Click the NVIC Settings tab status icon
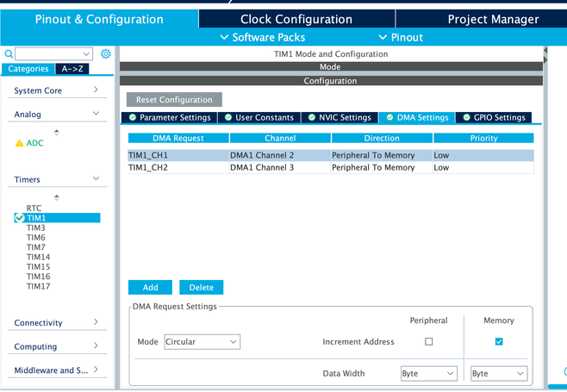567x392 pixels. click(312, 117)
